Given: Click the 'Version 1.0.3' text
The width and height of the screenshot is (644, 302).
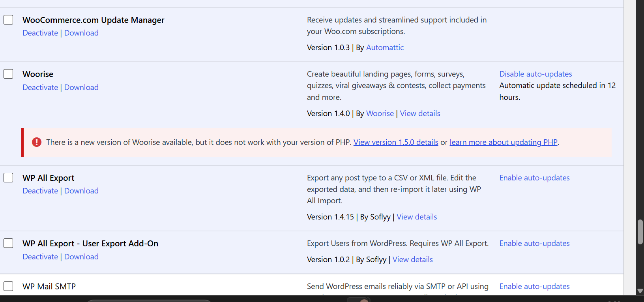Looking at the screenshot, I should click(x=328, y=47).
